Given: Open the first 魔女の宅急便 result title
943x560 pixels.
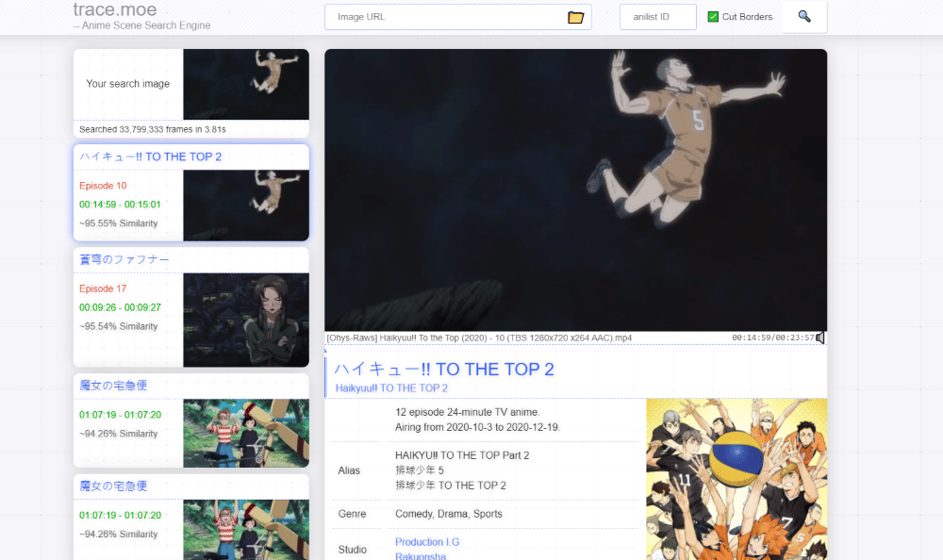Looking at the screenshot, I should 113,386.
